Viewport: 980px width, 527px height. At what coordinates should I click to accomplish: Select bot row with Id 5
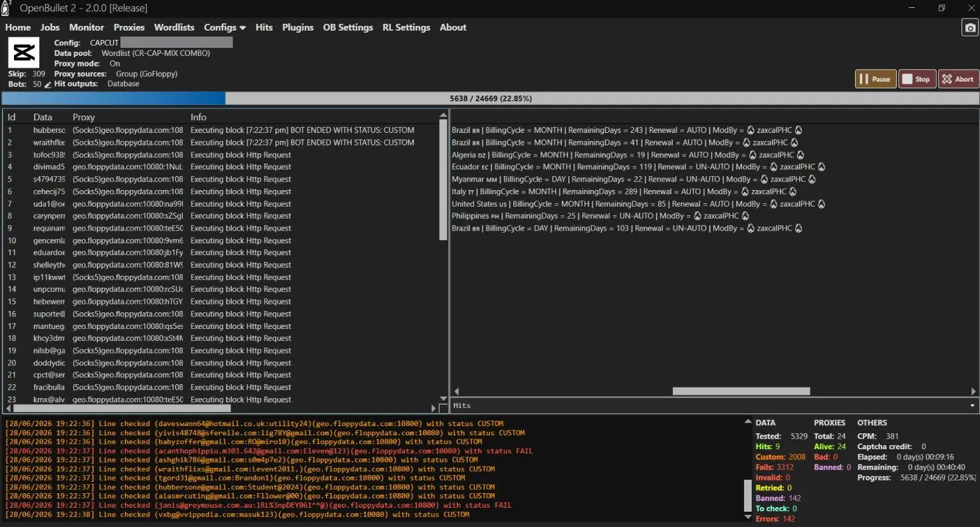coord(221,179)
